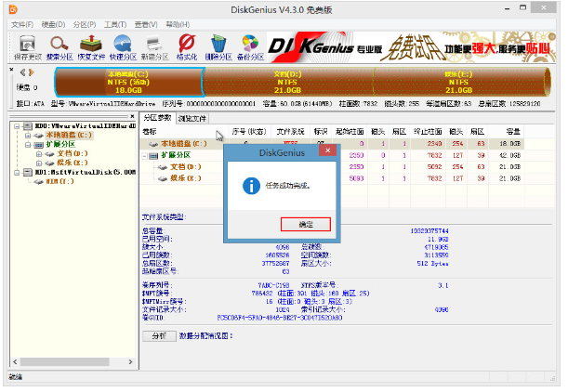Open the 恢复文件 (Recover Files) tool
The width and height of the screenshot is (568, 392).
[90, 45]
